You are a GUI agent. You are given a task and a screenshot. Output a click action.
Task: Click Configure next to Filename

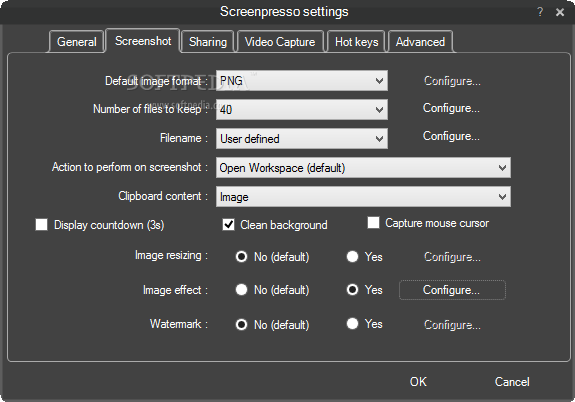point(451,136)
